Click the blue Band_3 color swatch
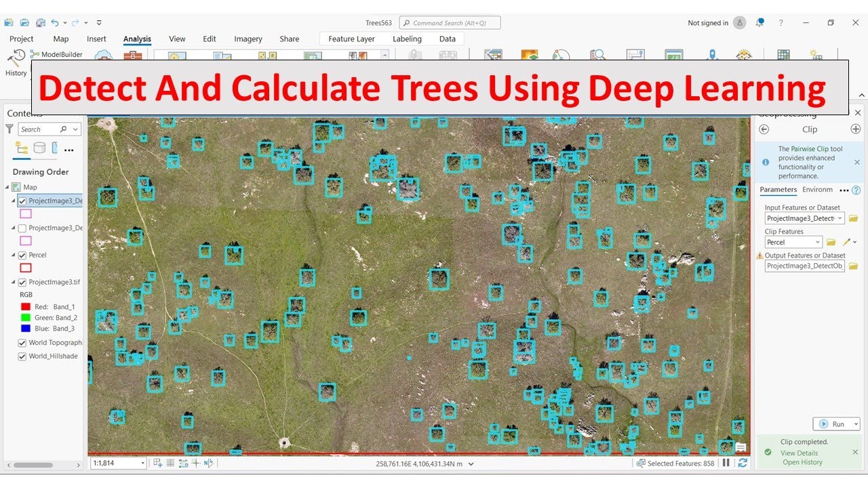Viewport: 868px width, 488px height. pyautogui.click(x=26, y=329)
